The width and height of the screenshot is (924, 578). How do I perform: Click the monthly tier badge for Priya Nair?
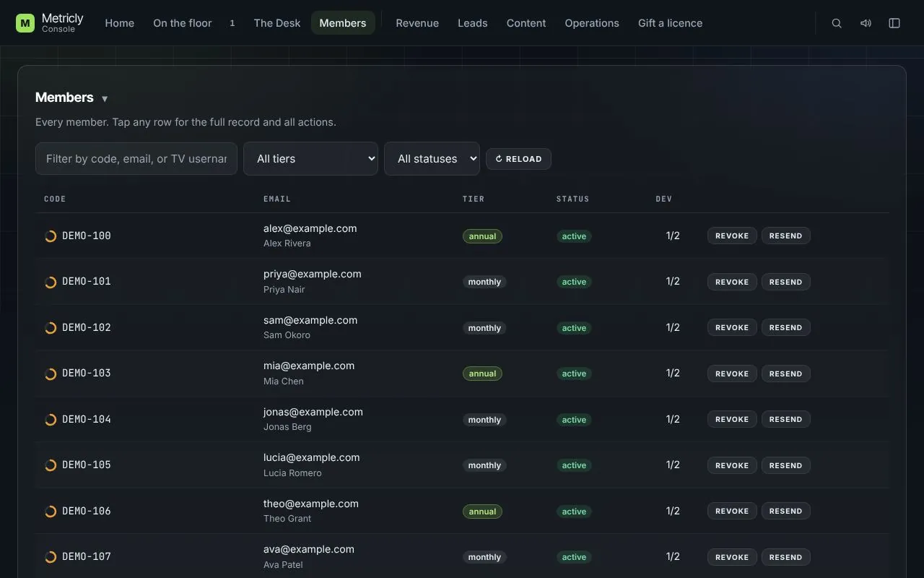click(484, 282)
